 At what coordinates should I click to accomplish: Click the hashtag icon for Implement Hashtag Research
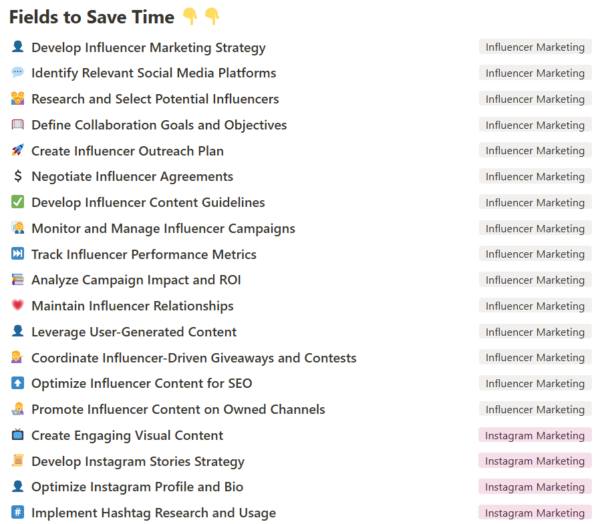click(18, 512)
